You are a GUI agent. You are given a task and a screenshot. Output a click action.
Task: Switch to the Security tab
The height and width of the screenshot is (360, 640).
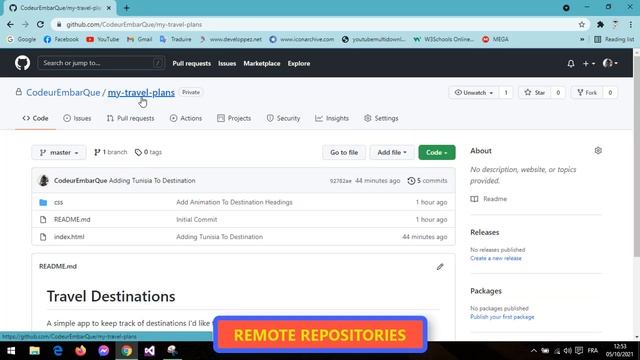pyautogui.click(x=283, y=118)
